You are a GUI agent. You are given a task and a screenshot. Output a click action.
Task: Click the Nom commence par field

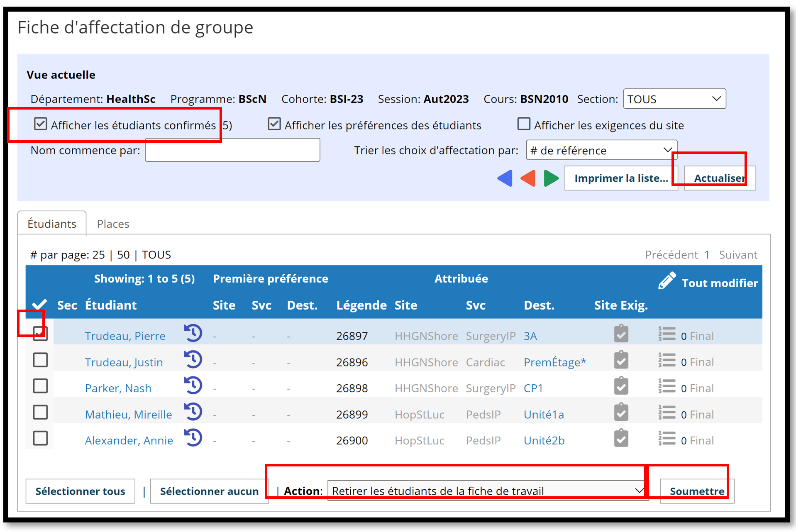232,150
